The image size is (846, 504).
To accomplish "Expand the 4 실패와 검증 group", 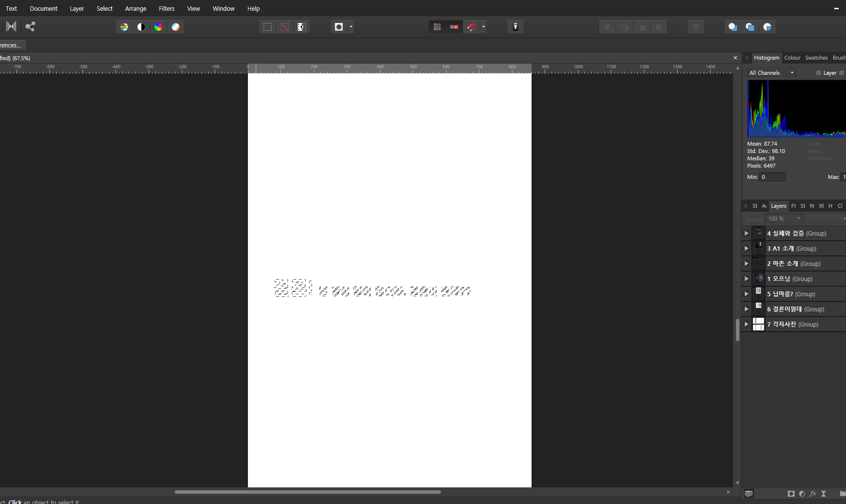I will (x=746, y=233).
